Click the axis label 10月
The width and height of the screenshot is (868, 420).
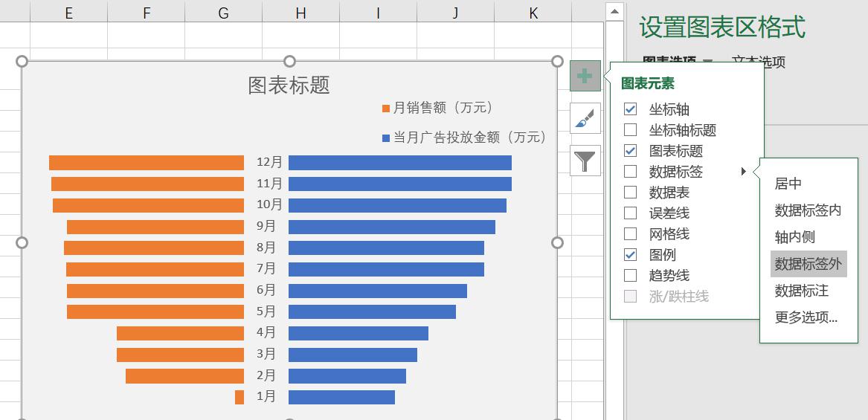click(269, 204)
